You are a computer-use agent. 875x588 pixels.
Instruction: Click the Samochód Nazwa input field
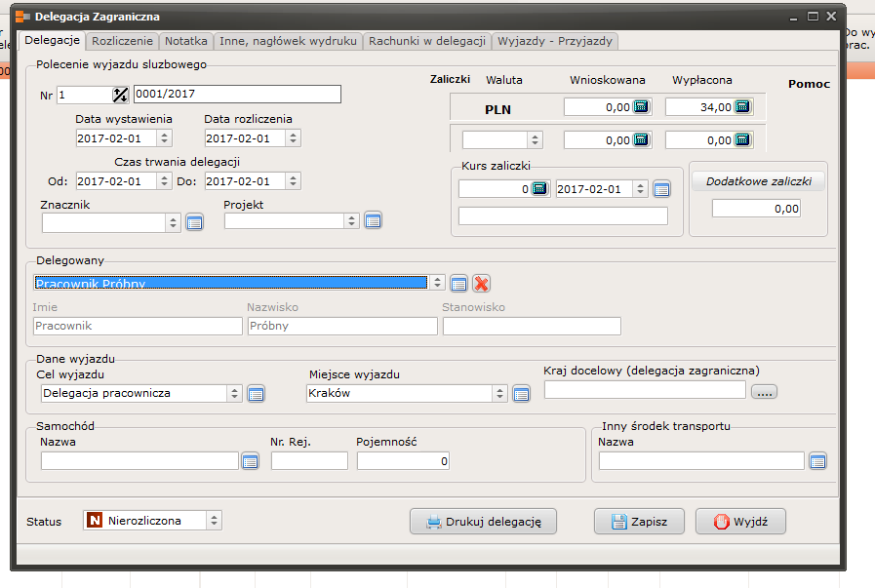[140, 461]
